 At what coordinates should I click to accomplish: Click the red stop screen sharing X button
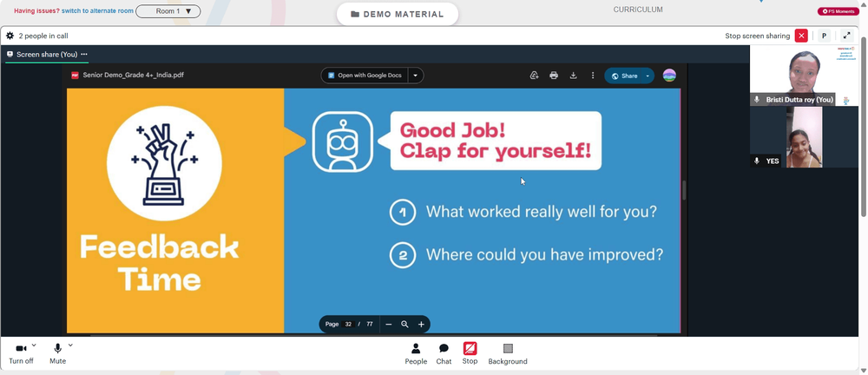point(801,36)
